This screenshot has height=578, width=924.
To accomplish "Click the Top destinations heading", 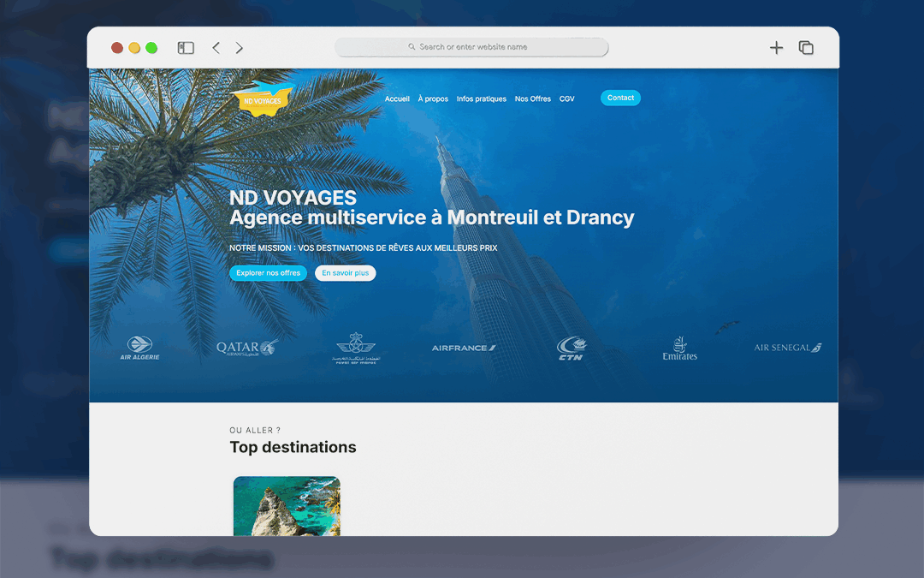I will pyautogui.click(x=293, y=447).
